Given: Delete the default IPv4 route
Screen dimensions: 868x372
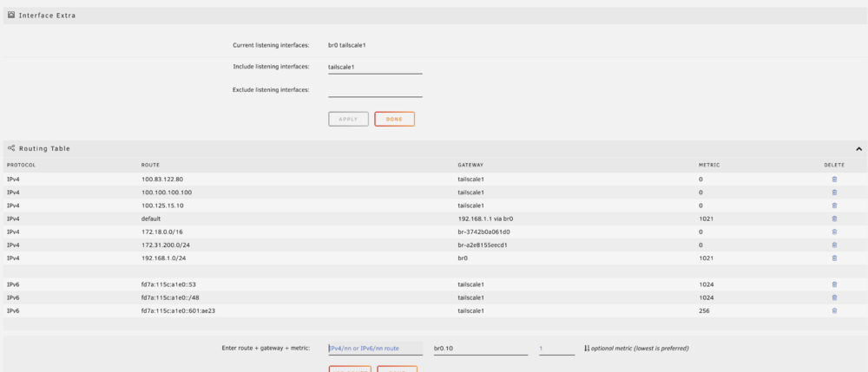Looking at the screenshot, I should pos(834,219).
